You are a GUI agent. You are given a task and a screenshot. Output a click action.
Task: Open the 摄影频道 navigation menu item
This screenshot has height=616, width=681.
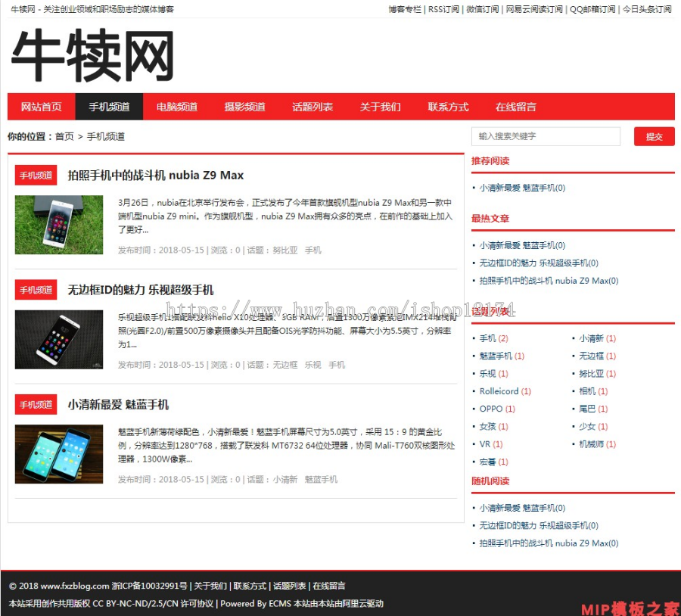pos(244,107)
